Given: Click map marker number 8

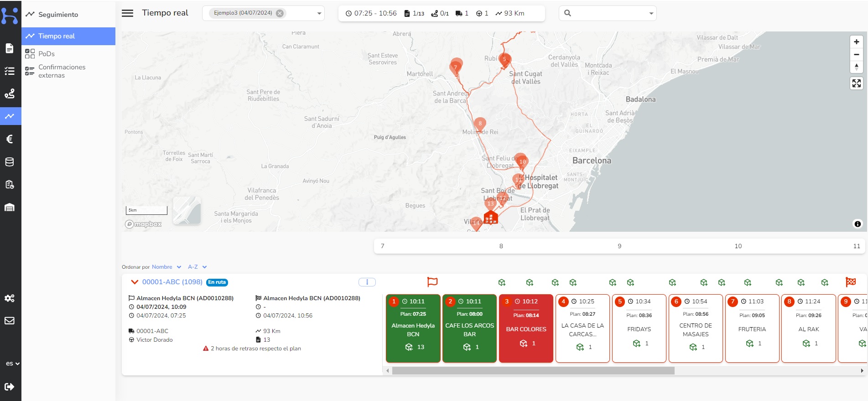Looking at the screenshot, I should coord(480,124).
